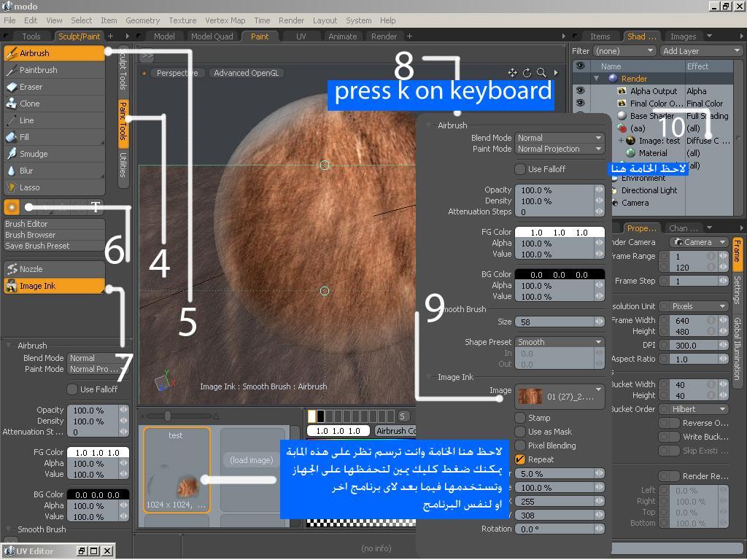Screen dimensions: 747x560
Task: Select the Line tool
Action: tap(54, 120)
